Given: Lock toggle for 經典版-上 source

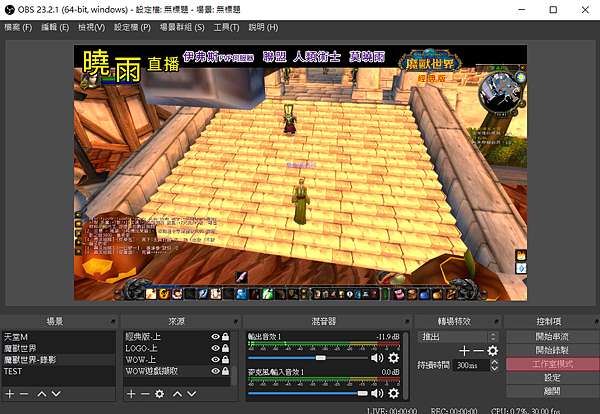Looking at the screenshot, I should [225, 336].
